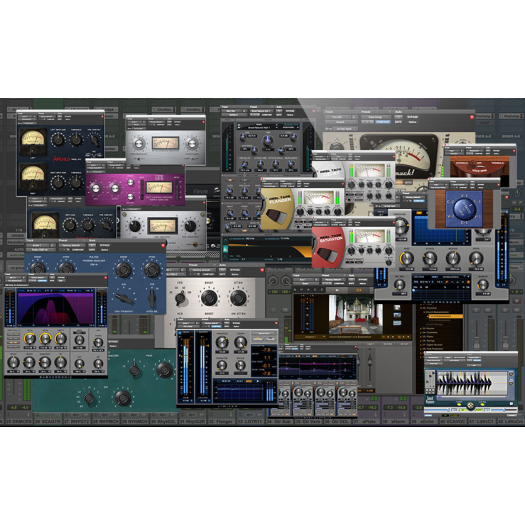The height and width of the screenshot is (525, 525).
Task: Close the Pultec EQP-1A plug-in window
Action: (x=163, y=245)
